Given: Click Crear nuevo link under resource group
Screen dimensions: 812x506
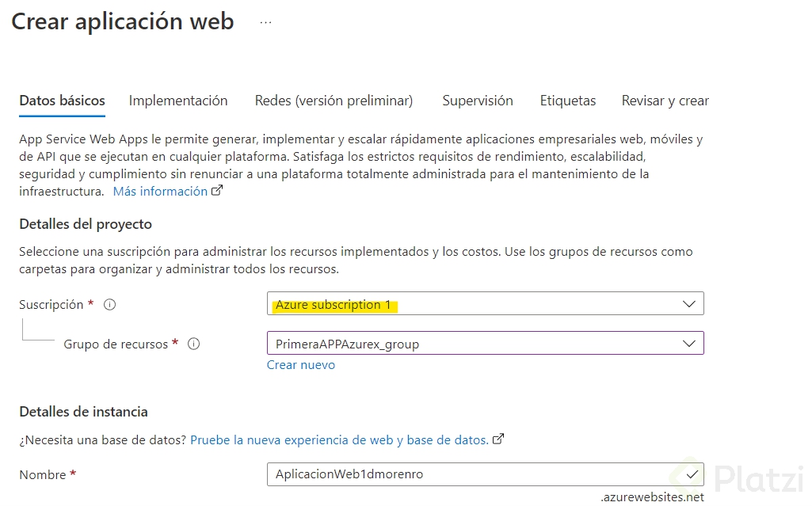Looking at the screenshot, I should (301, 365).
